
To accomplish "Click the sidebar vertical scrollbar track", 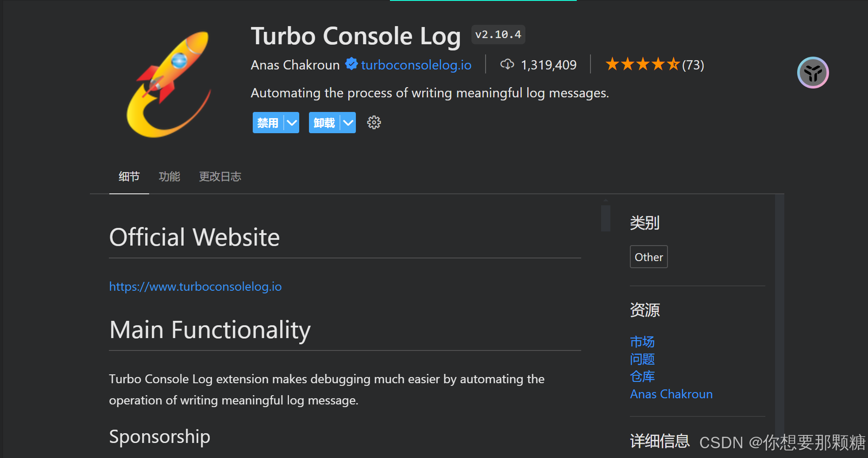I will 779,326.
